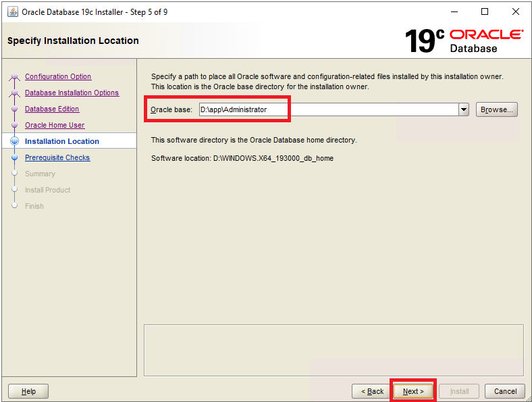Click the Oracle base: label
532x402 pixels.
pyautogui.click(x=171, y=109)
